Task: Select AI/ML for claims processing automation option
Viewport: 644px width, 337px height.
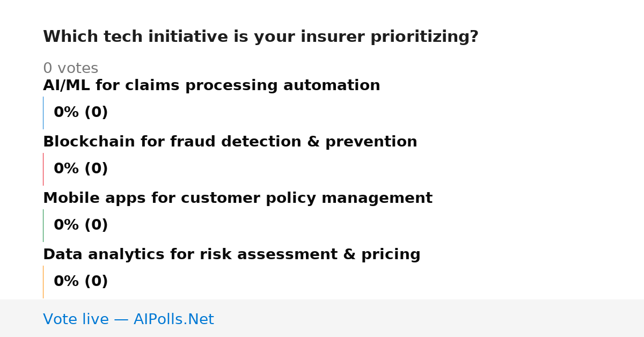Action: point(211,86)
